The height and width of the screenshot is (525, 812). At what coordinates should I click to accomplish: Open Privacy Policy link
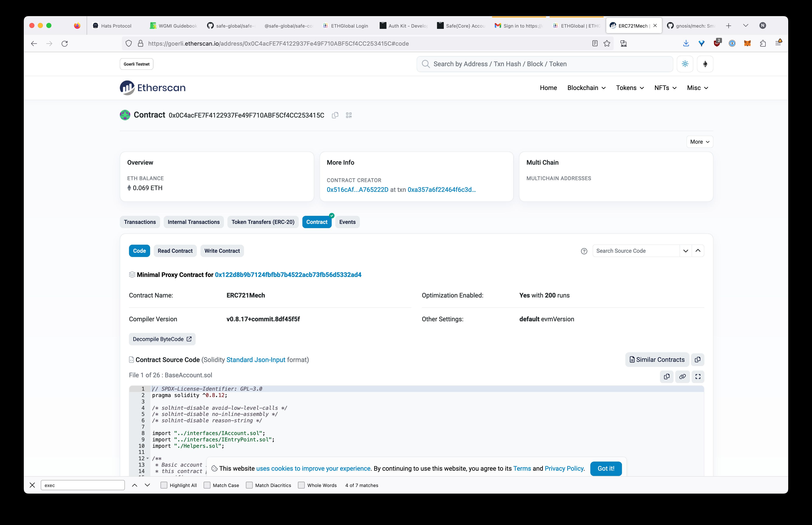(x=564, y=469)
